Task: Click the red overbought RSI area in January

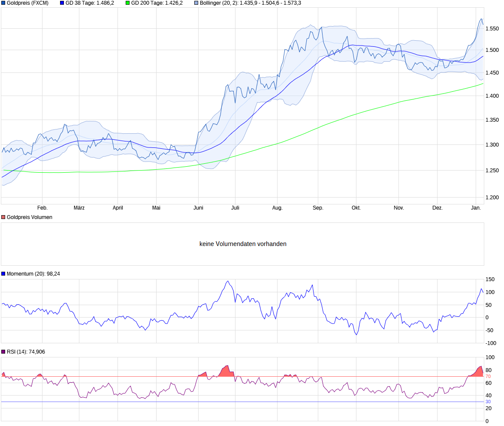Action: (478, 372)
